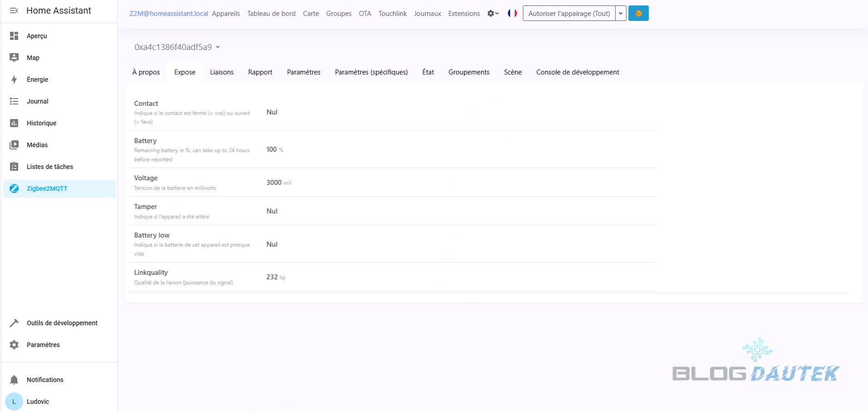Click the Zigbee2MQTT logo icon
Image resolution: width=868 pixels, height=412 pixels.
14,189
